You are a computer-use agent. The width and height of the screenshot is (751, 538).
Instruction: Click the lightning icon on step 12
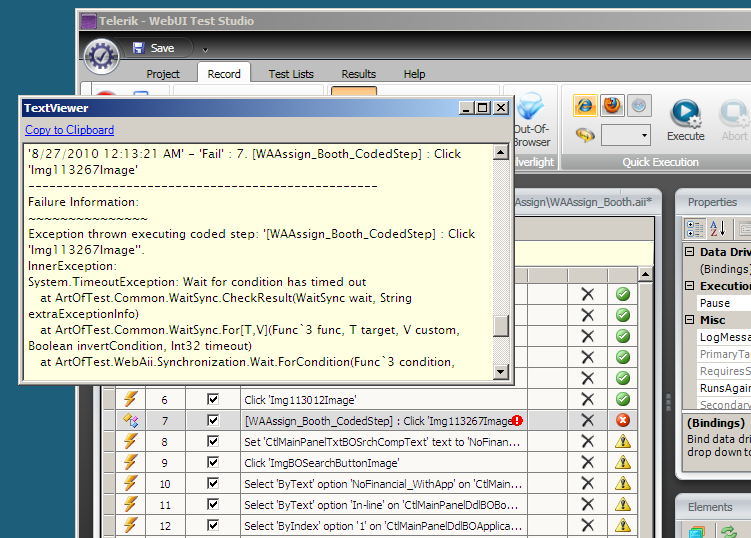130,526
